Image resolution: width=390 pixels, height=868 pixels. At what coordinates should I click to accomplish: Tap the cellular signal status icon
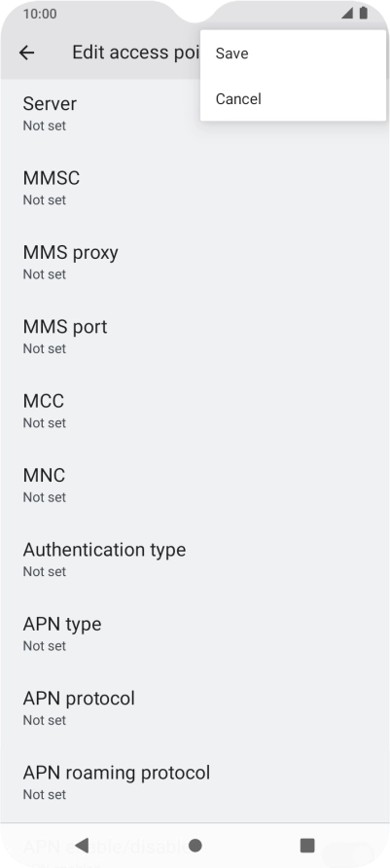[347, 13]
